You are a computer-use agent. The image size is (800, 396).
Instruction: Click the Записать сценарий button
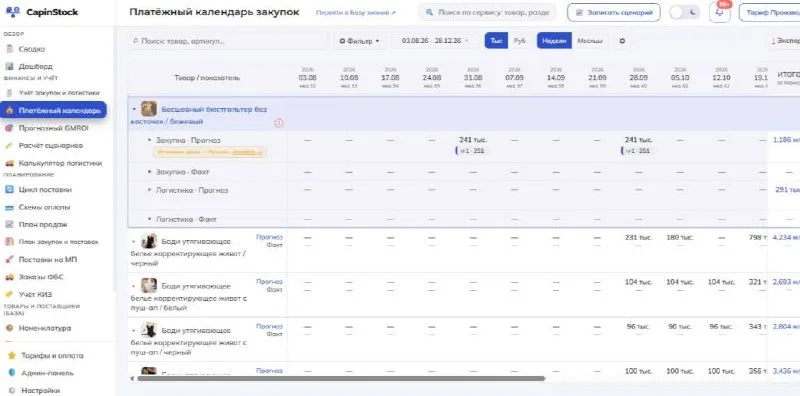[x=613, y=12]
